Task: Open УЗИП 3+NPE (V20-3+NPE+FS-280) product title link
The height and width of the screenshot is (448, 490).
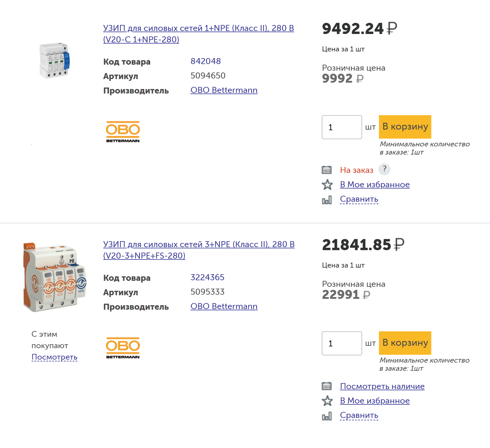Action: 199,250
